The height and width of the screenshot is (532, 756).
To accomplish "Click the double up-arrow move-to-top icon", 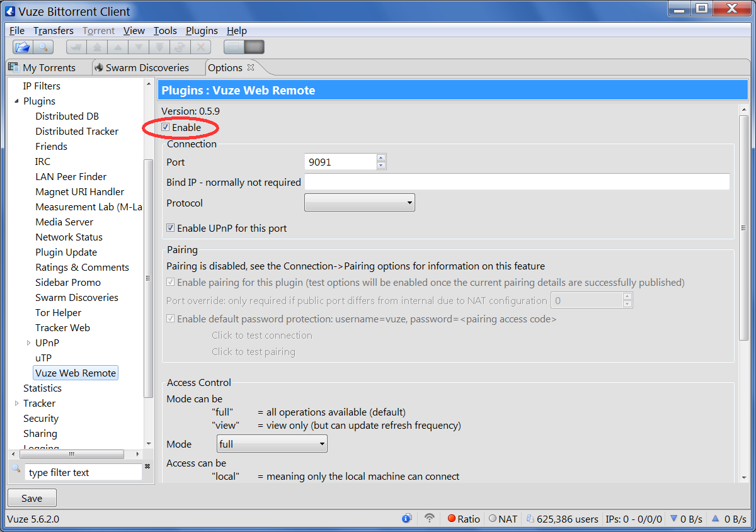I will [97, 47].
